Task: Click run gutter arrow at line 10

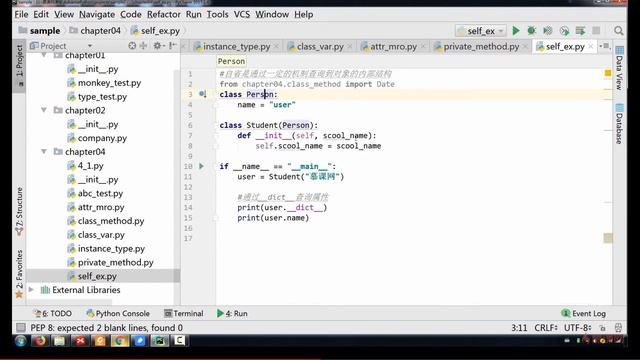Action: (x=202, y=166)
